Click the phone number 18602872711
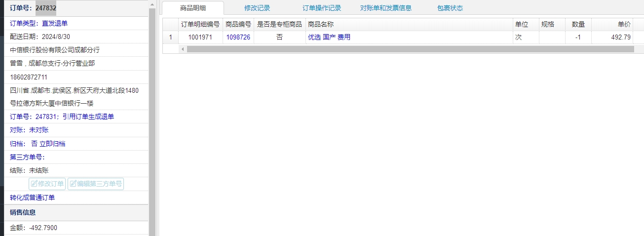The height and width of the screenshot is (236, 644). 29,77
